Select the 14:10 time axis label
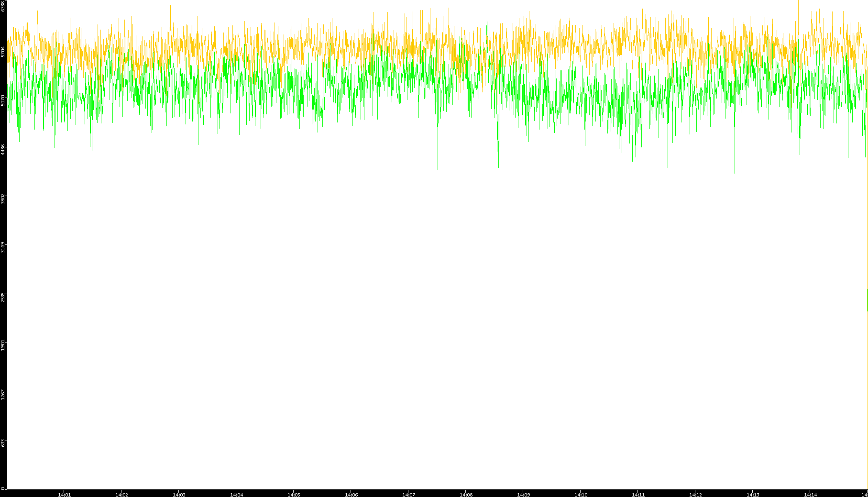The width and height of the screenshot is (868, 497). tap(581, 495)
